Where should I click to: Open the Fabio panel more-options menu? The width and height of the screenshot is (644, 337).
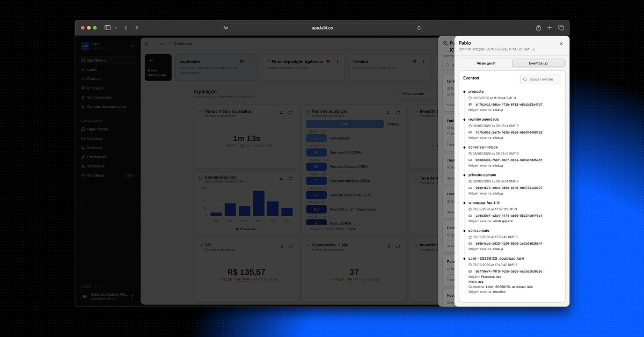(x=552, y=43)
